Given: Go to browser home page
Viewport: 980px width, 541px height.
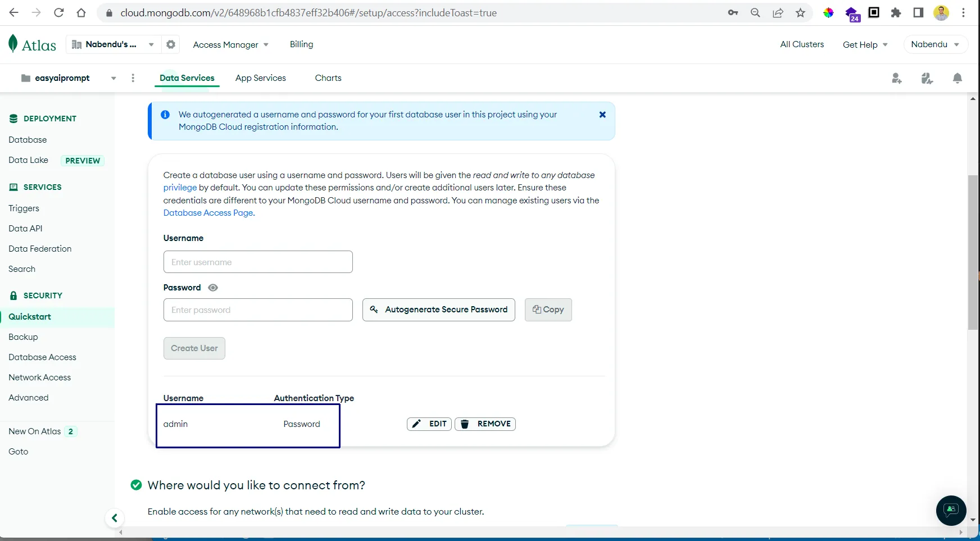Looking at the screenshot, I should click(81, 12).
